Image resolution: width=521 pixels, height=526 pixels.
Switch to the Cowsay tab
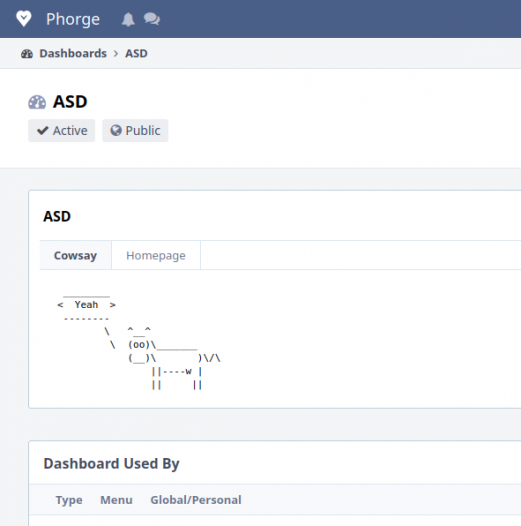click(x=75, y=255)
